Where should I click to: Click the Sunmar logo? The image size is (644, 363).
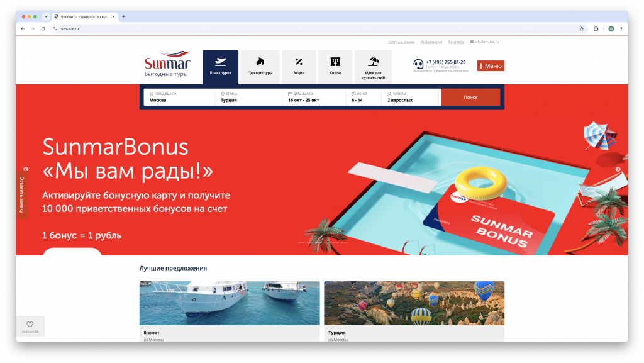[167, 64]
